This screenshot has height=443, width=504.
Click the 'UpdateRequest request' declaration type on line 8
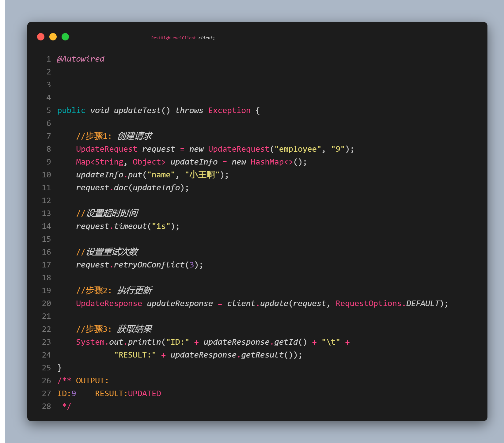pyautogui.click(x=107, y=149)
